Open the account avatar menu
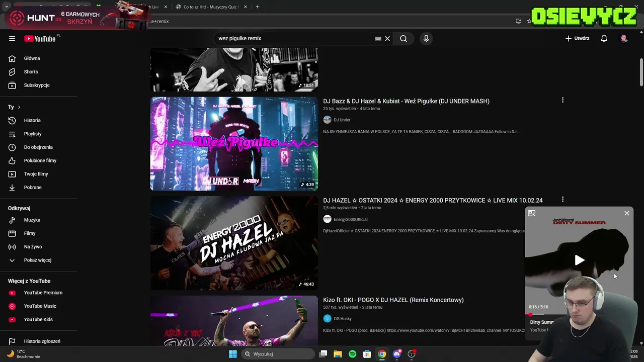Screen dimensions: 644x362 624,38
